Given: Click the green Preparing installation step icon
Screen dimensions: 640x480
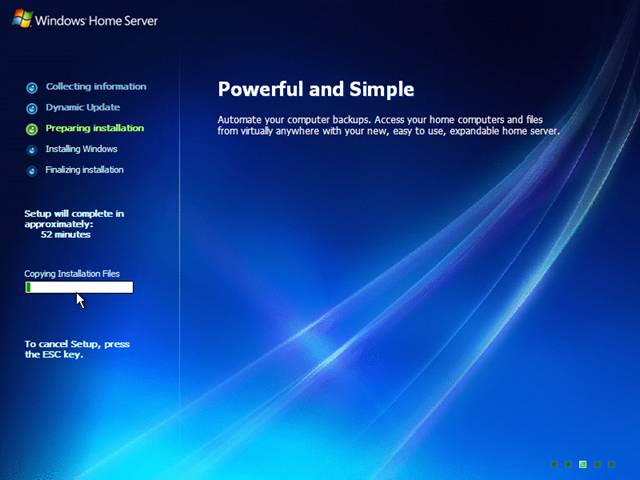Looking at the screenshot, I should tap(32, 129).
